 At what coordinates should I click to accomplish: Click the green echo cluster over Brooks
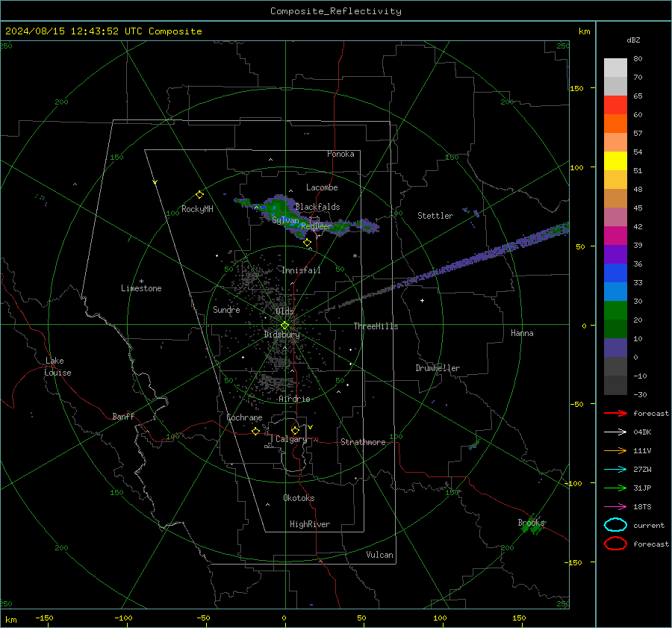532,526
